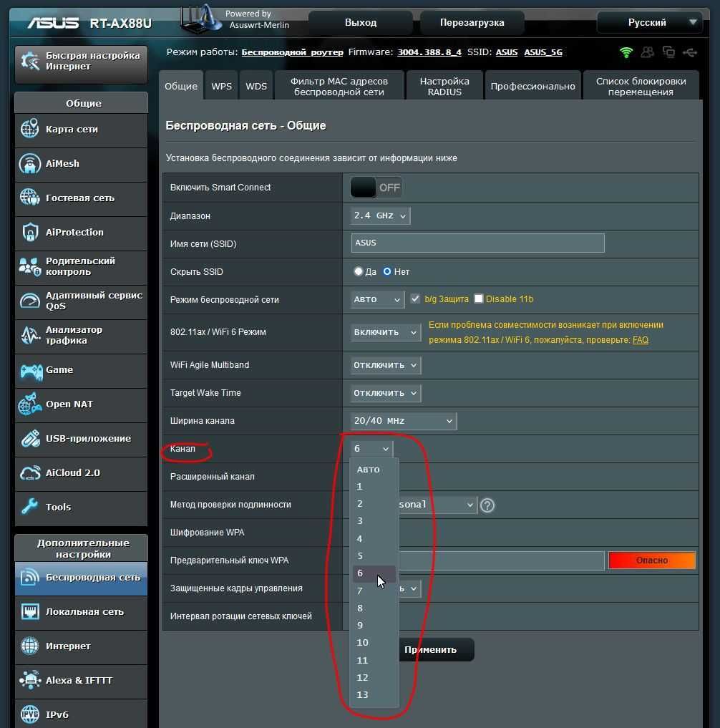Check the Disable 11b checkbox
Screen dimensions: 720x728
[479, 299]
